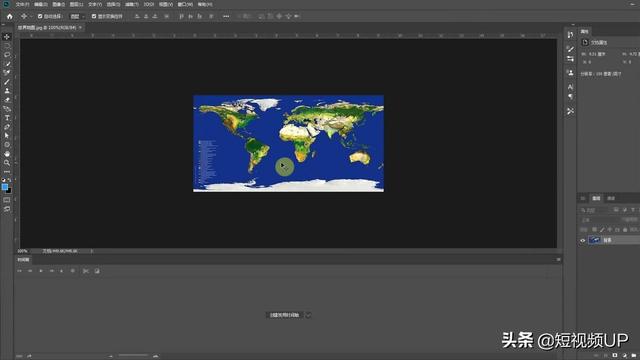Hide the Background layer with eye icon
Image resolution: width=640 pixels, height=360 pixels.
pyautogui.click(x=583, y=240)
